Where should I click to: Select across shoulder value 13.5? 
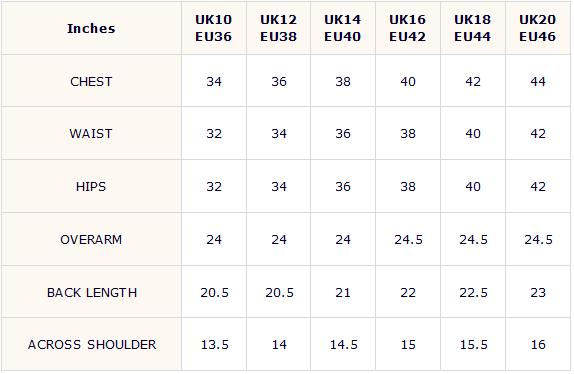click(x=215, y=345)
